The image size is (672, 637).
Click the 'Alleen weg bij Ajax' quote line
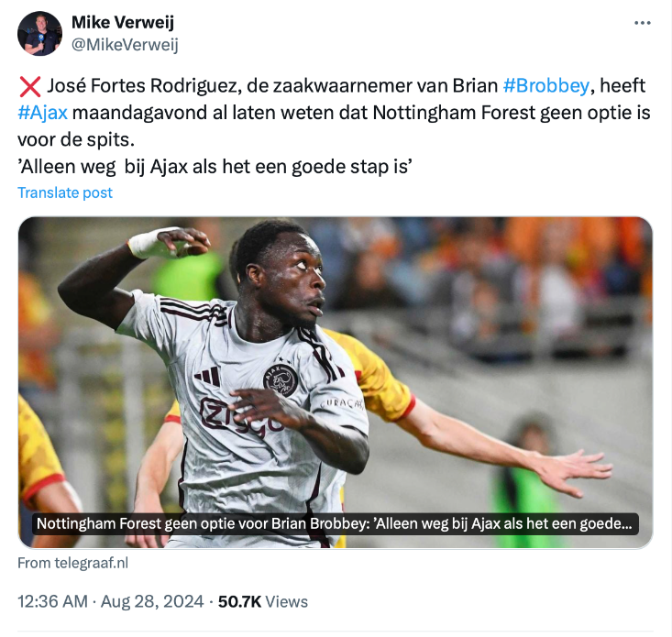(x=215, y=167)
